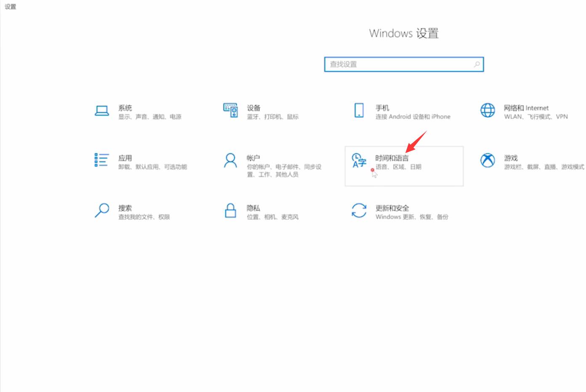Focus the 查找设置 search field
The height and width of the screenshot is (392, 586).
tap(404, 64)
